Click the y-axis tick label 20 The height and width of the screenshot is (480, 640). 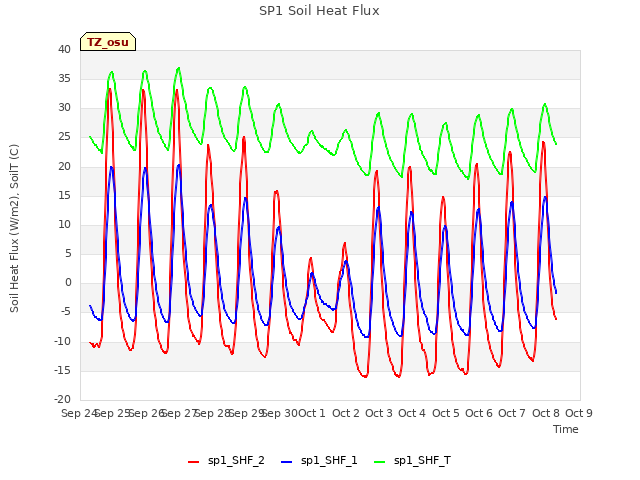pyautogui.click(x=64, y=166)
